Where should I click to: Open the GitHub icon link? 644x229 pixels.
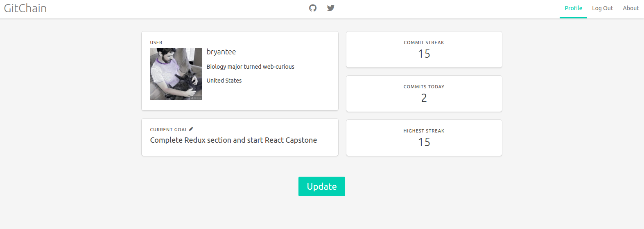coord(313,8)
